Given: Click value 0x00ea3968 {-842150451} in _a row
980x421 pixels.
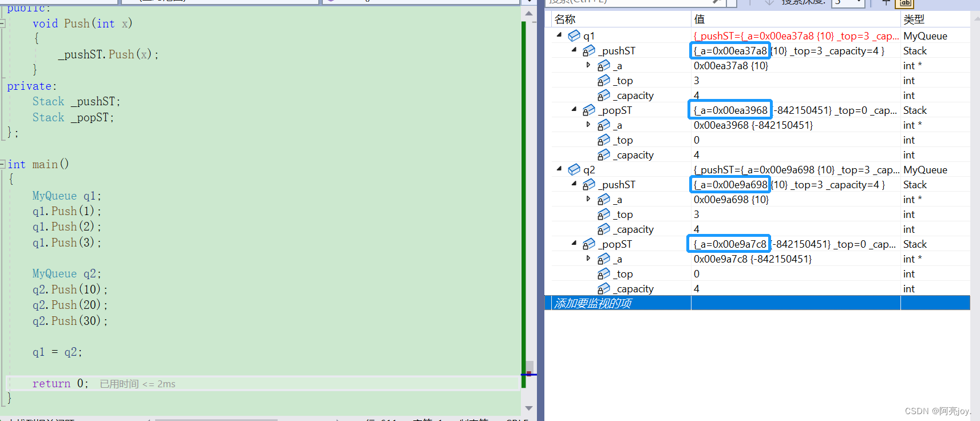Looking at the screenshot, I should pyautogui.click(x=753, y=125).
